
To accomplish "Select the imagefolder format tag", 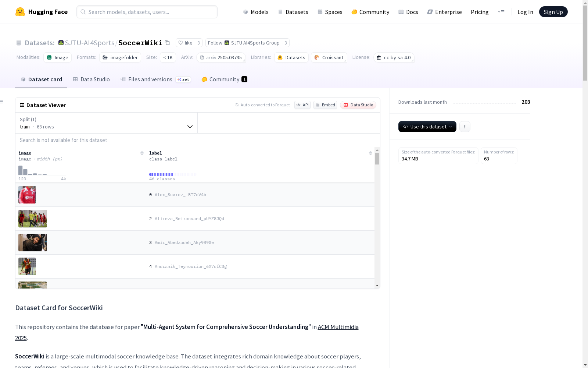I will [x=120, y=57].
